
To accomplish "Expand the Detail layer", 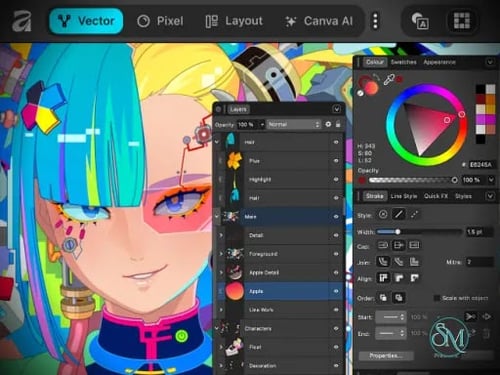I will pyautogui.click(x=221, y=235).
